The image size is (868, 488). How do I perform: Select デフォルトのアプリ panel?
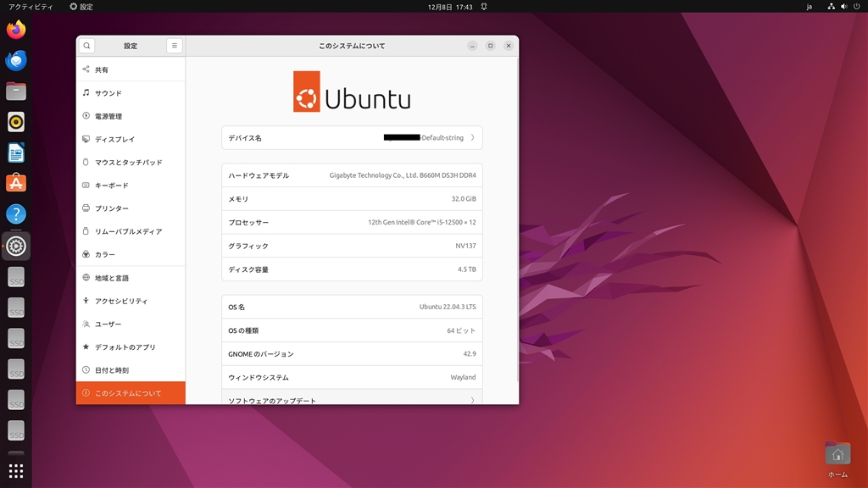pyautogui.click(x=131, y=347)
